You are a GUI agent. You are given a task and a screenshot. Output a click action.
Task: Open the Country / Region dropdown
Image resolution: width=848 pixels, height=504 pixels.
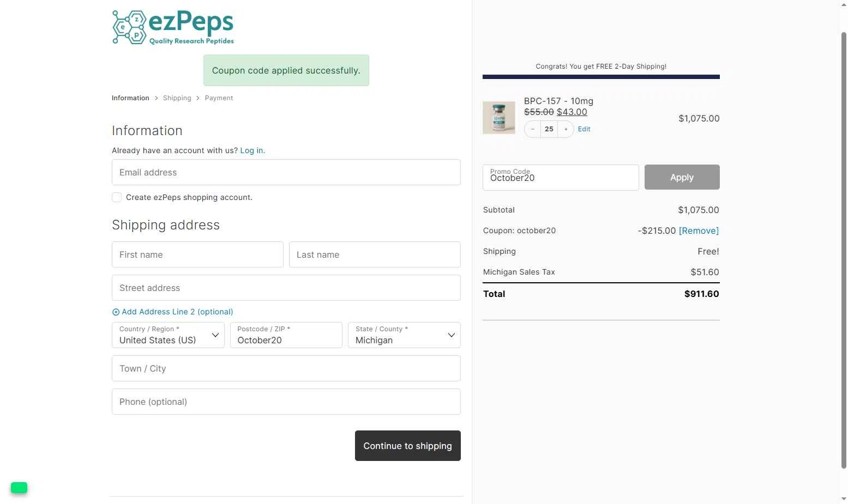click(168, 335)
